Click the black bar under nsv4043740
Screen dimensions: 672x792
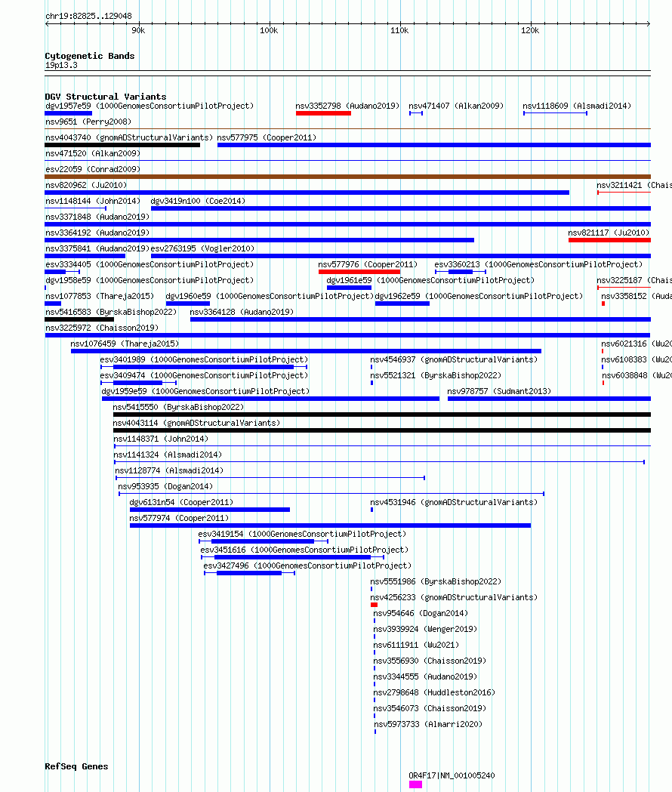coord(122,145)
